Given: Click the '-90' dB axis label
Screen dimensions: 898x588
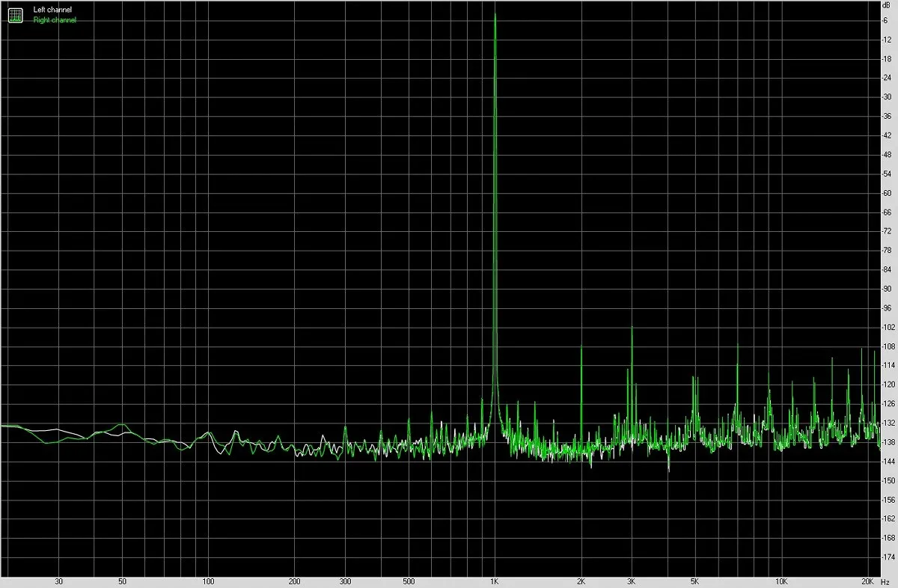Looking at the screenshot, I should 888,289.
